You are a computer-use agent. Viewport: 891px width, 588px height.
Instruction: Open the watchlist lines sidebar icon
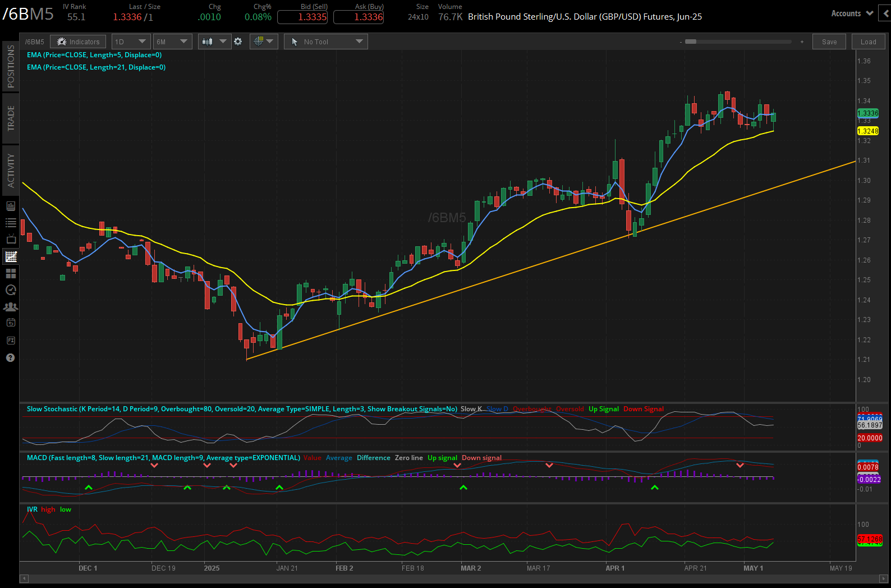pyautogui.click(x=10, y=223)
